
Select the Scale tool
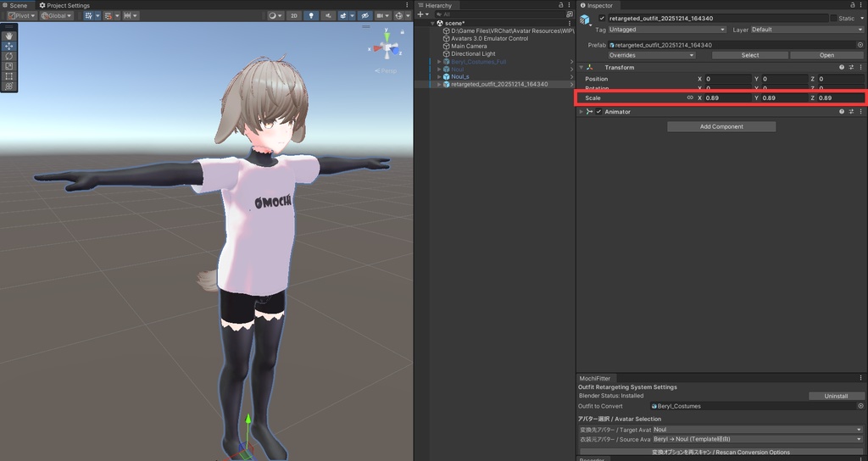[8, 66]
